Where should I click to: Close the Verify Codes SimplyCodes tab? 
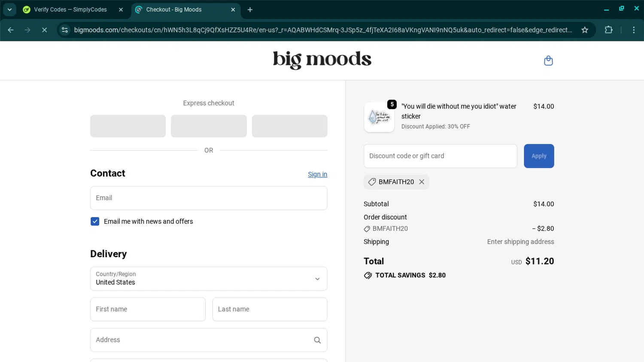(121, 9)
